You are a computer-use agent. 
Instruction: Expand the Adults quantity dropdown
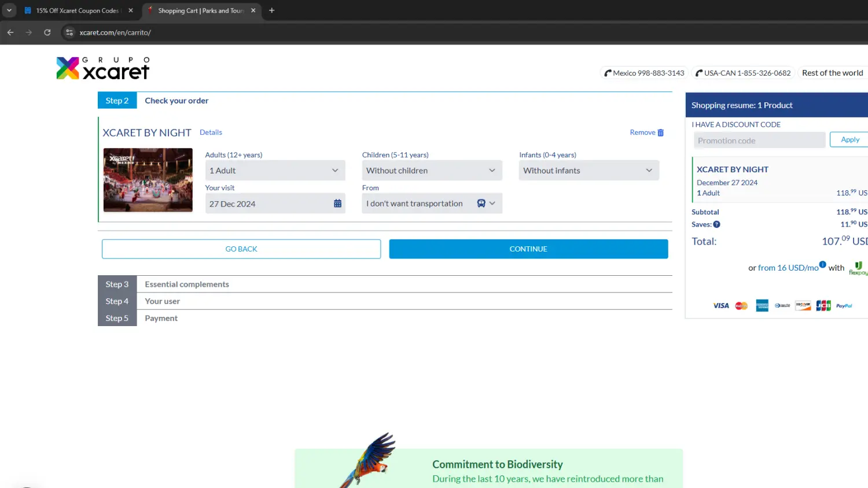coord(275,171)
